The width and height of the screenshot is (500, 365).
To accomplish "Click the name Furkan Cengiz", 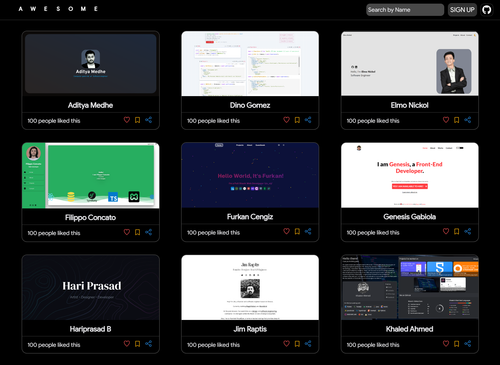I will 250,217.
